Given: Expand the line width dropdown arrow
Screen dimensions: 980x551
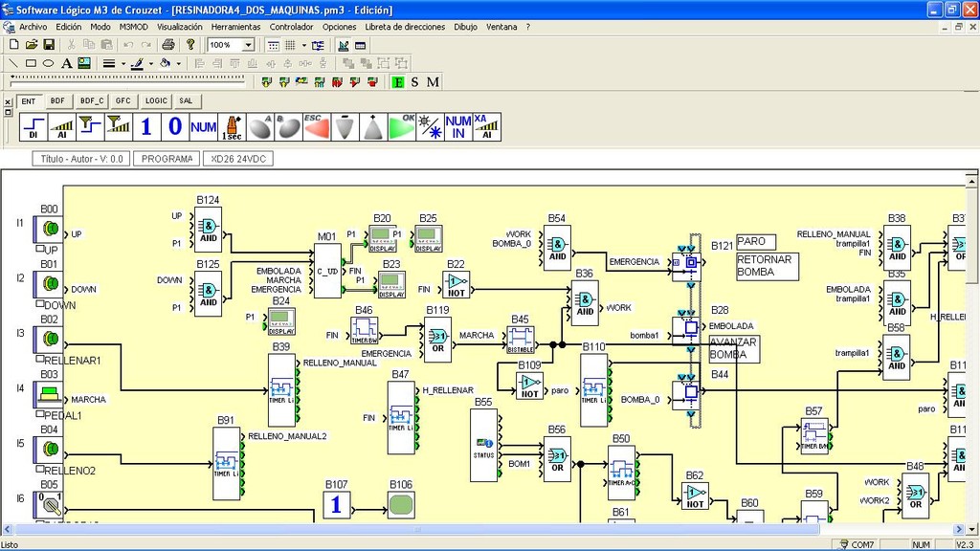Looking at the screenshot, I should pos(122,63).
